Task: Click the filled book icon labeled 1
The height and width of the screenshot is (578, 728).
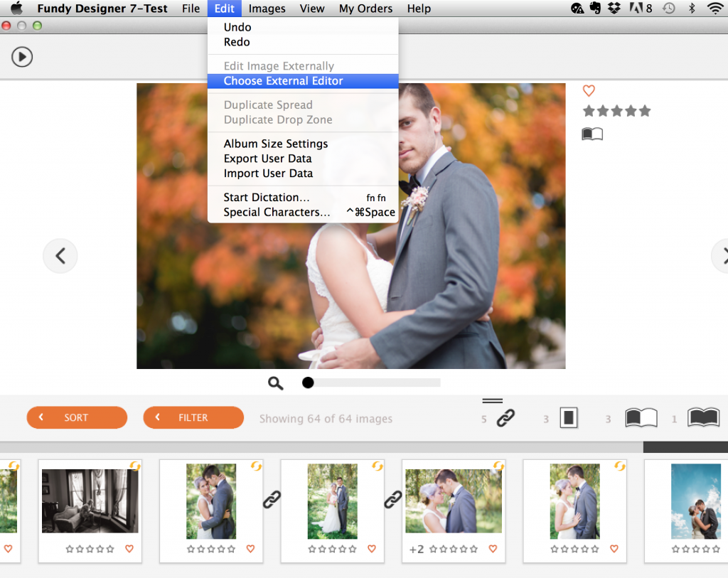Action: point(703,418)
